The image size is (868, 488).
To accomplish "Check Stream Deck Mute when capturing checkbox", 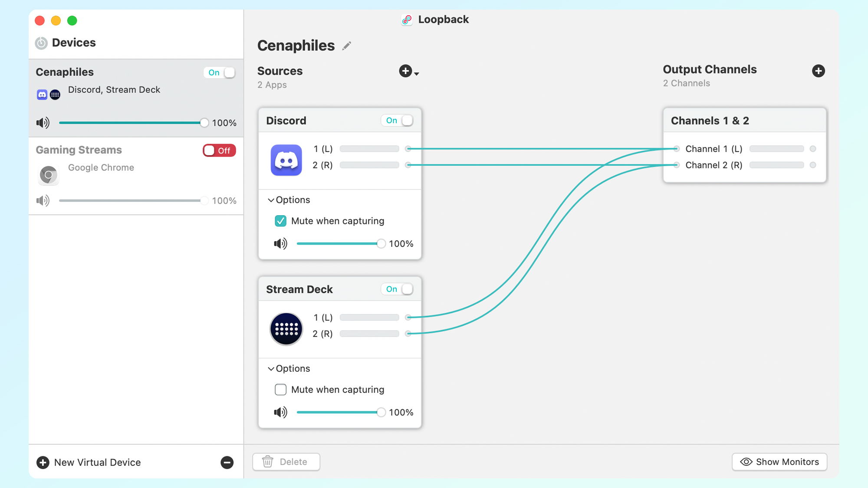I will [x=280, y=390].
